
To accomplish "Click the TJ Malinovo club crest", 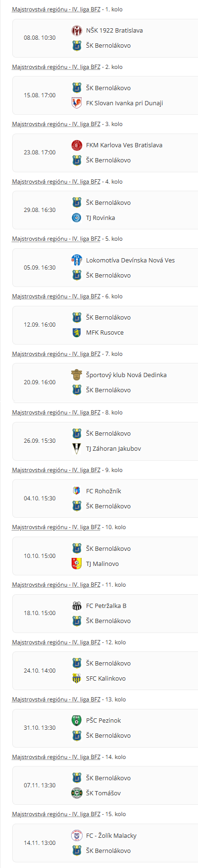I will pos(76,564).
